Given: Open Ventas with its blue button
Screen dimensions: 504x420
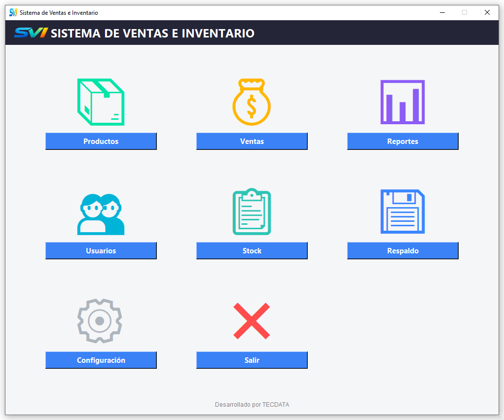Looking at the screenshot, I should [252, 141].
